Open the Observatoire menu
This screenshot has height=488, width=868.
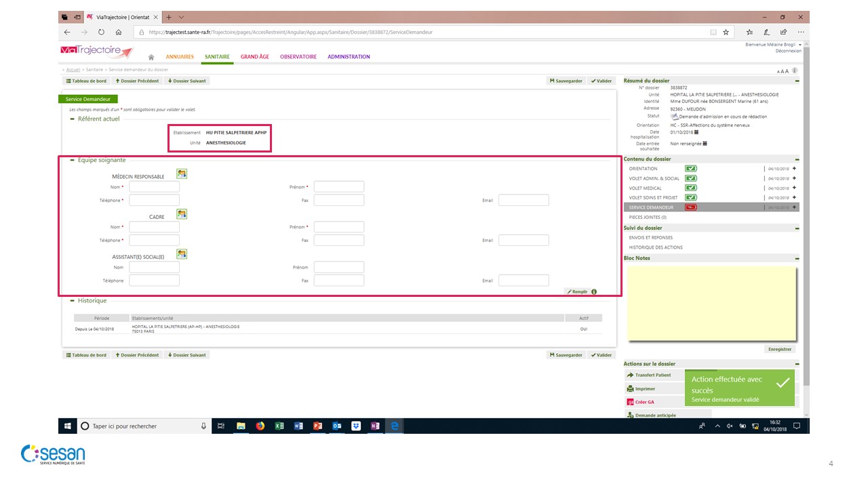click(298, 57)
